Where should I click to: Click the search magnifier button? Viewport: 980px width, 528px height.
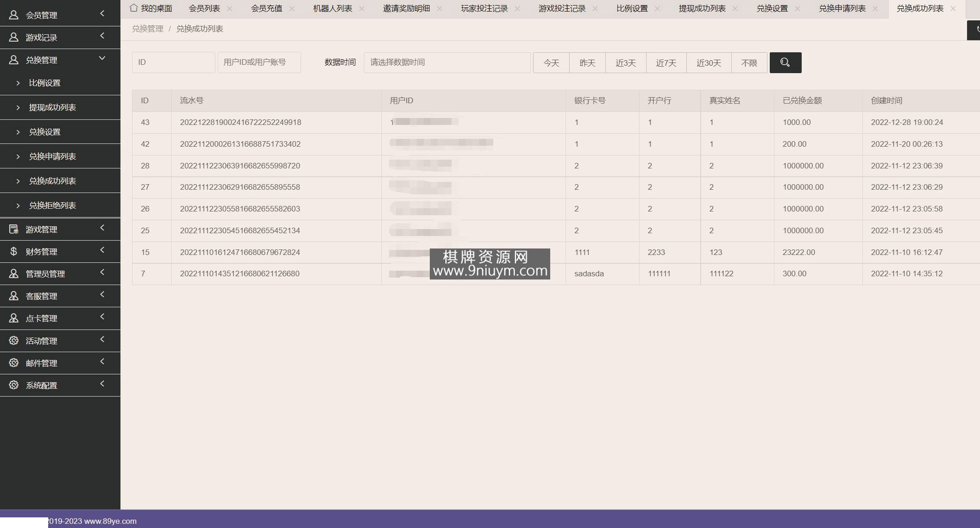coord(785,62)
